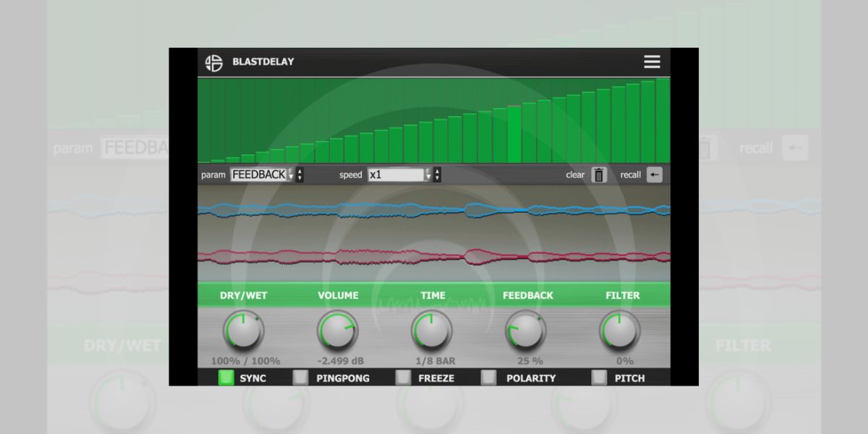Click the FEEDBACK knob
This screenshot has height=434, width=868.
point(526,331)
